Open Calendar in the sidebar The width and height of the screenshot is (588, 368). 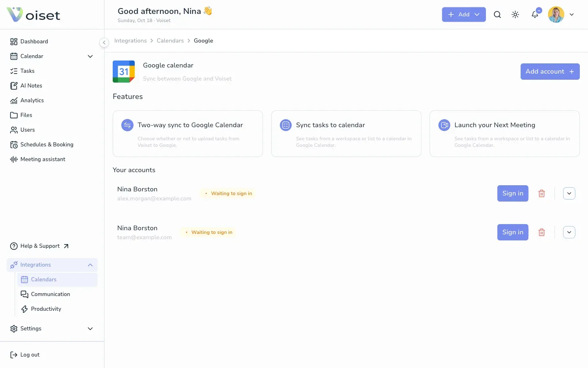coord(32,56)
